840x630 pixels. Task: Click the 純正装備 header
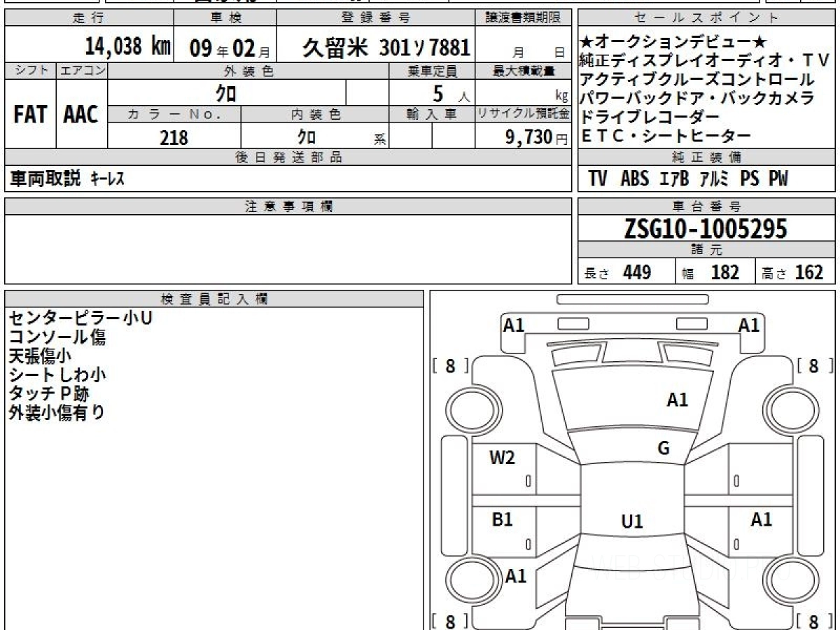click(706, 157)
